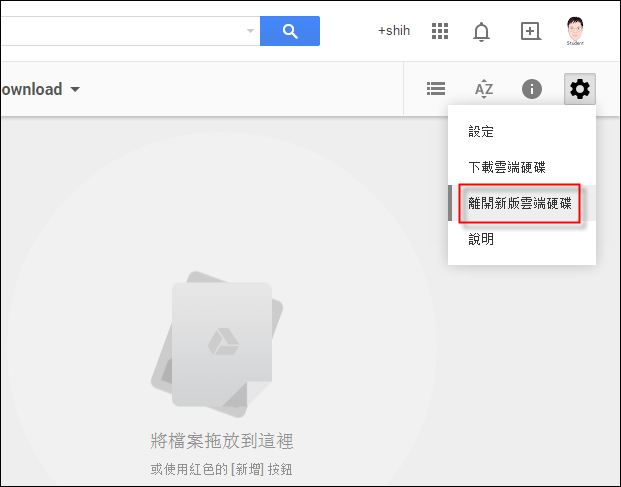The width and height of the screenshot is (621, 487).
Task: Switch to list view layout
Action: [x=436, y=89]
